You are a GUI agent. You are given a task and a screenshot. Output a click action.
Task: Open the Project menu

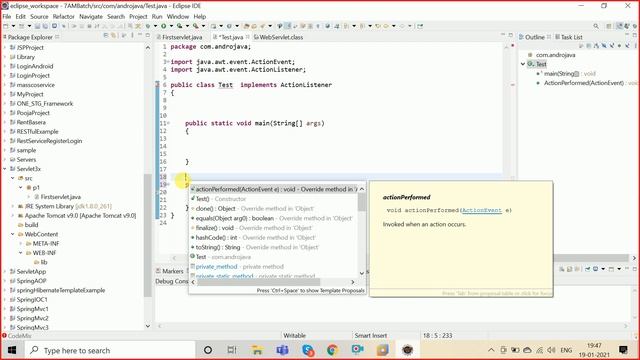pyautogui.click(x=138, y=16)
